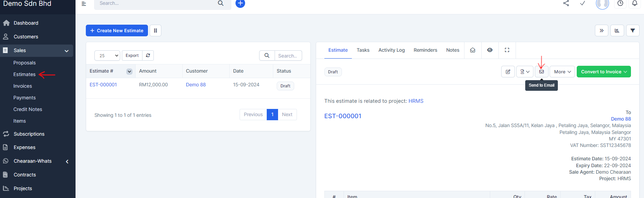Expand the More actions dropdown
Image resolution: width=644 pixels, height=198 pixels.
click(562, 72)
